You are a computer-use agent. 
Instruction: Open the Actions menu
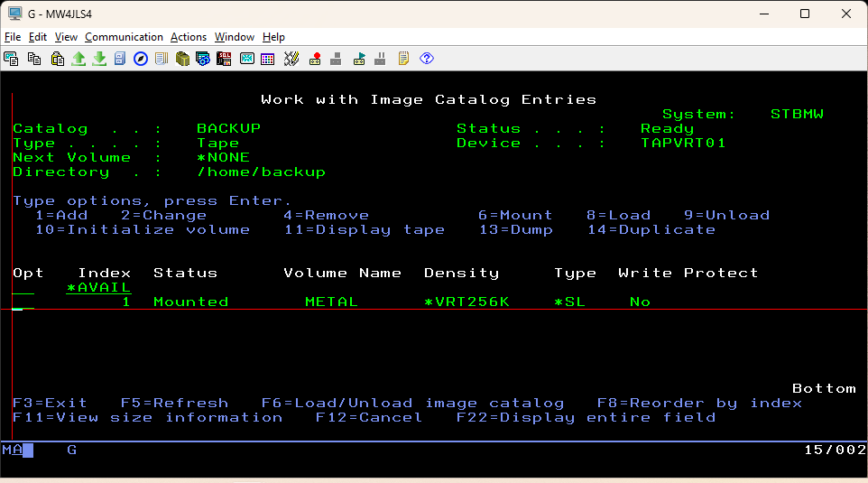(x=189, y=37)
